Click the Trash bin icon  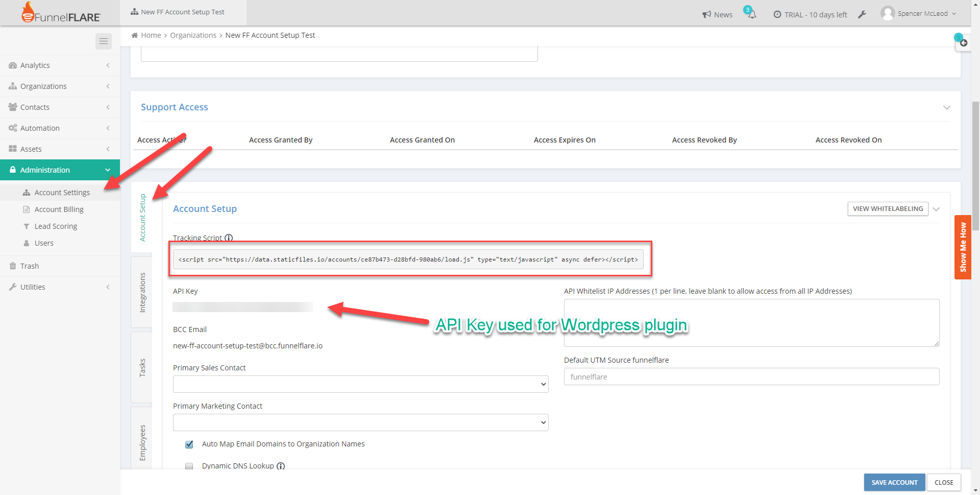(13, 266)
